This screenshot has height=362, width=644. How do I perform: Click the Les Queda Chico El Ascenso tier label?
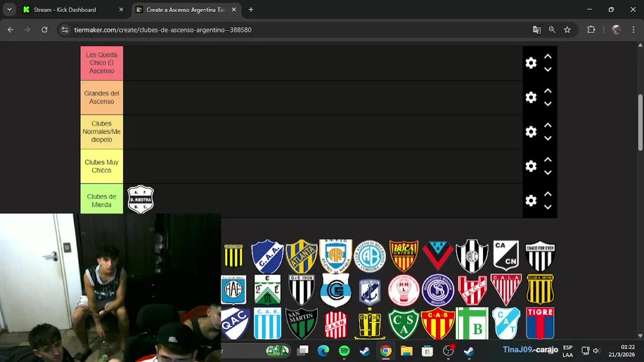pyautogui.click(x=102, y=63)
